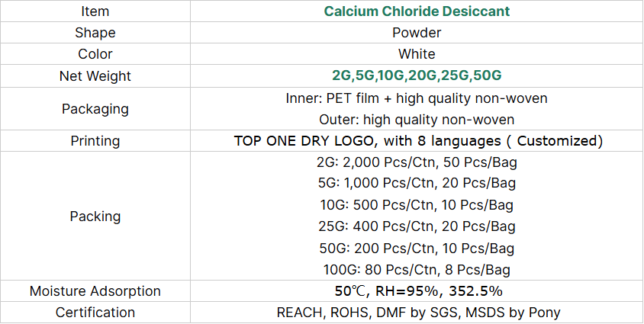Select the "100G: 80 Pcs/Ctn" packing line
644x324 pixels.
tap(417, 269)
